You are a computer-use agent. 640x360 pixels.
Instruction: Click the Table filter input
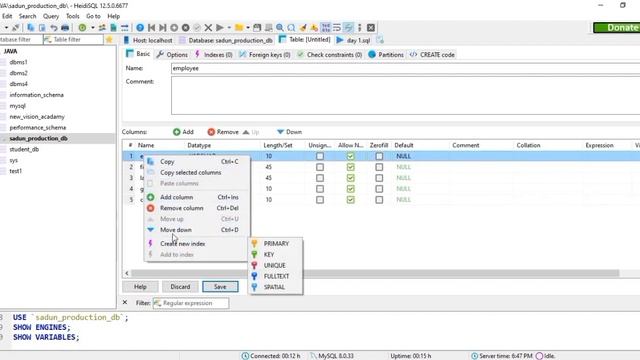(73, 40)
